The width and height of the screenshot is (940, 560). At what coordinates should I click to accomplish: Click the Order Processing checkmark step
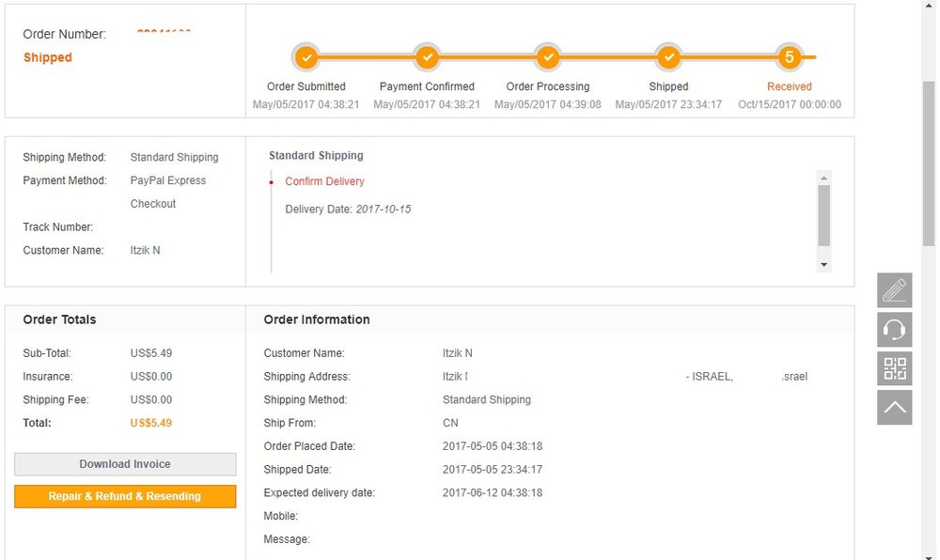pyautogui.click(x=548, y=57)
